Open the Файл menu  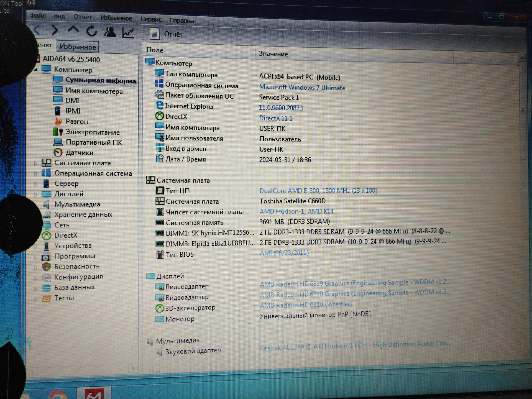[38, 16]
